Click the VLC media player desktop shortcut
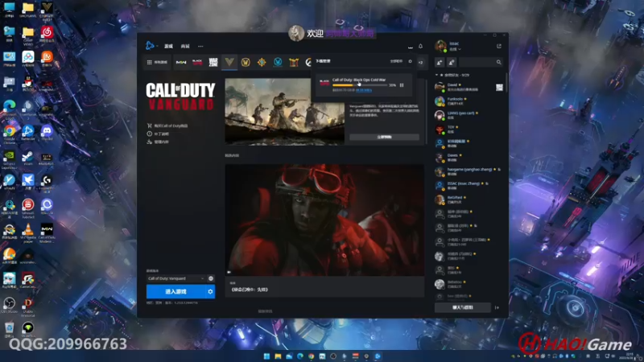The image size is (644, 362). coord(28,232)
